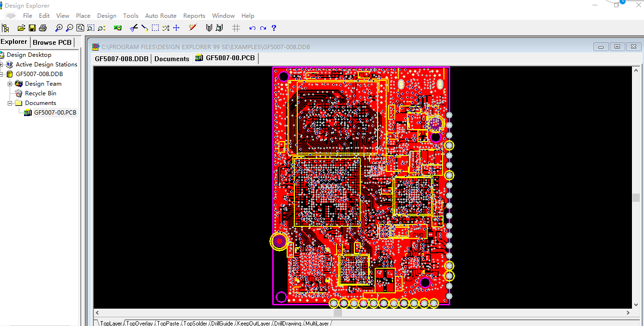The height and width of the screenshot is (326, 644).
Task: Switch to the KeepOutLayer layer tab
Action: pos(253,323)
